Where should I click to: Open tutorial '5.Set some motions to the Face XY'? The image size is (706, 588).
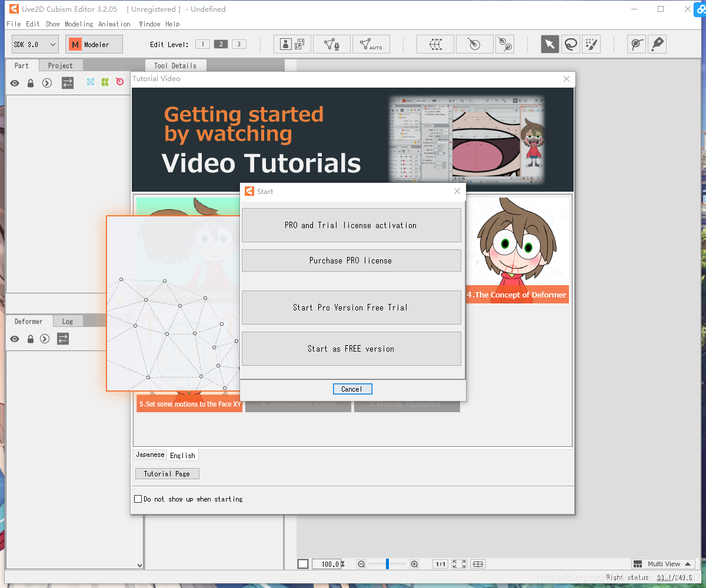tap(189, 404)
